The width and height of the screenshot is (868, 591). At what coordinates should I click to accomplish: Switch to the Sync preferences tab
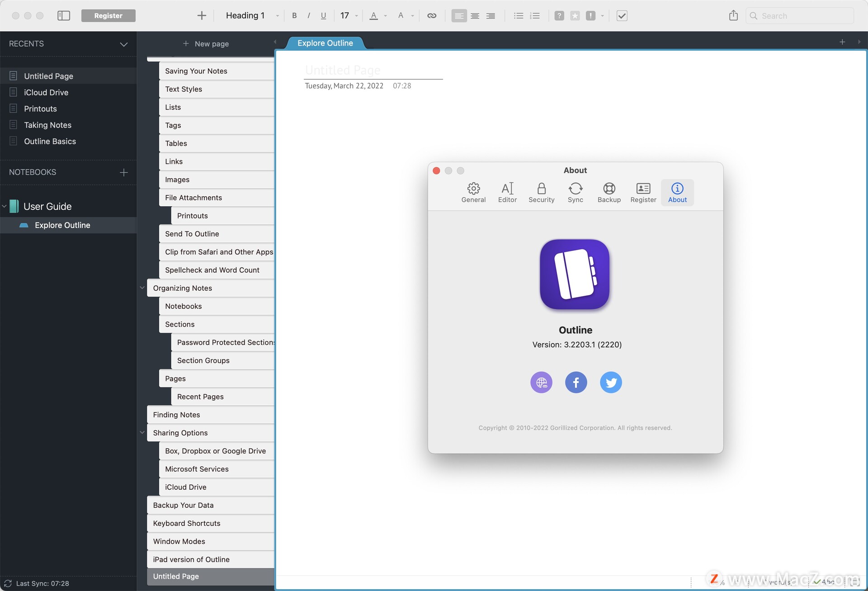click(x=575, y=193)
